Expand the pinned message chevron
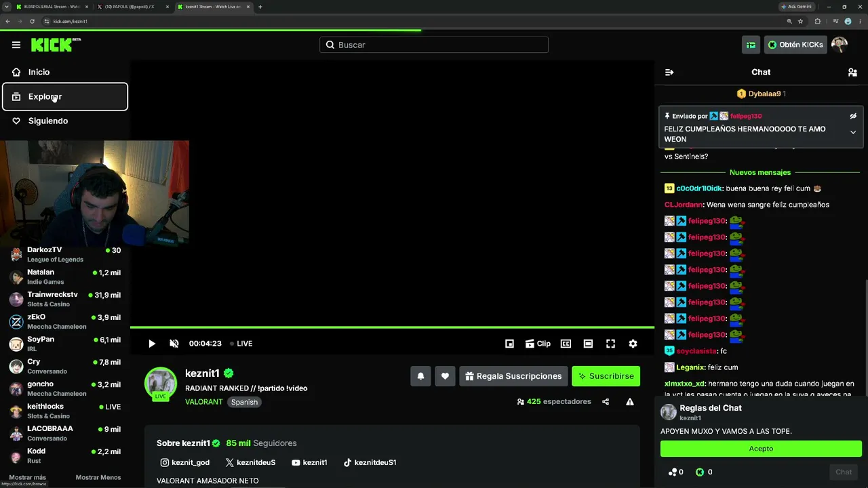The width and height of the screenshot is (868, 488). click(x=853, y=132)
